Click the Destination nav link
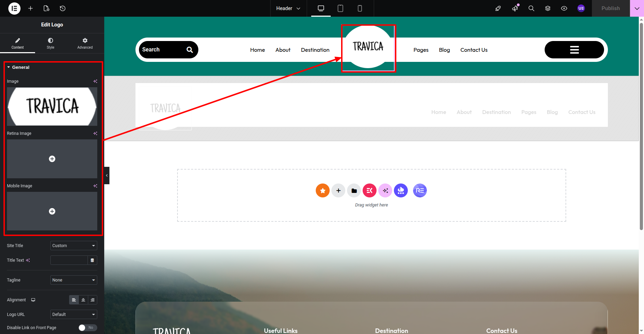The image size is (644, 334). click(315, 50)
